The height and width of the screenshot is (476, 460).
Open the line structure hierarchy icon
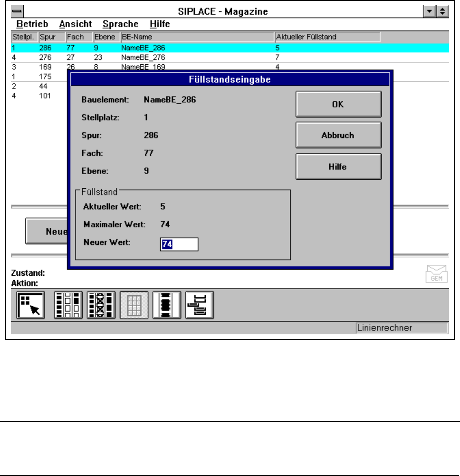pos(200,305)
